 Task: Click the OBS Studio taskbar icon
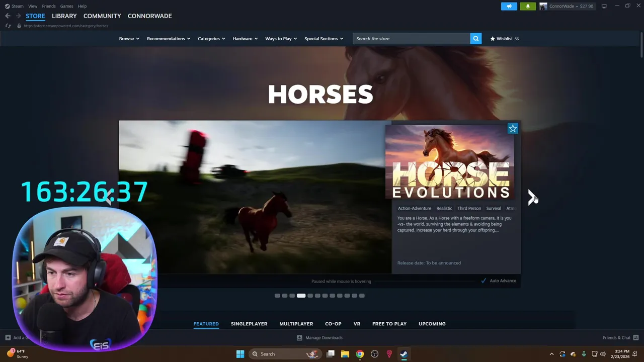coord(374,354)
